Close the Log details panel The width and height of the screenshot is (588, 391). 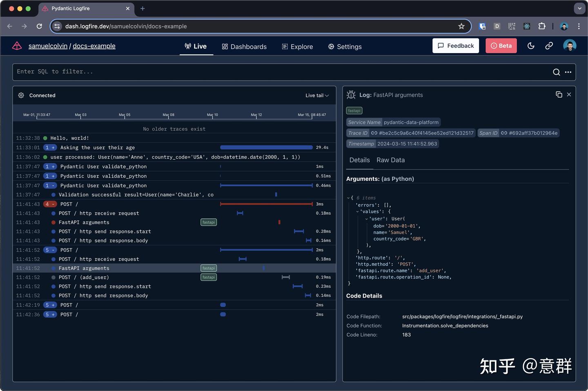[569, 95]
